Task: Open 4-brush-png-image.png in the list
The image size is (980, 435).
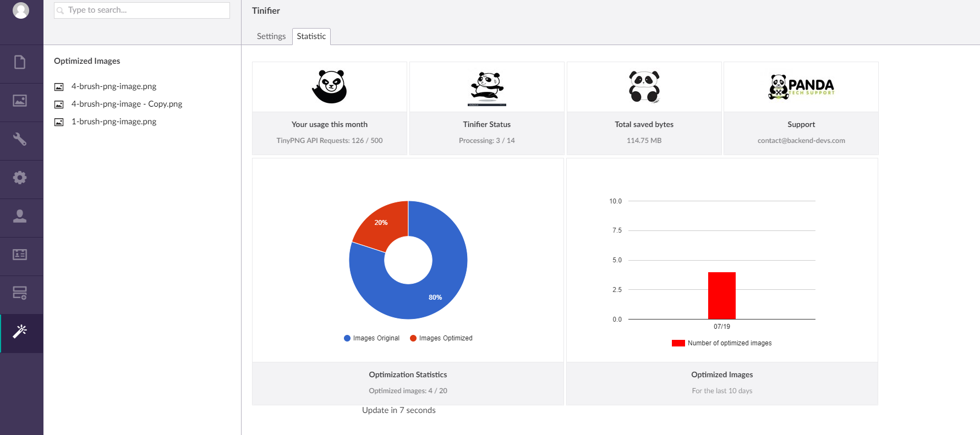Action: pos(113,86)
